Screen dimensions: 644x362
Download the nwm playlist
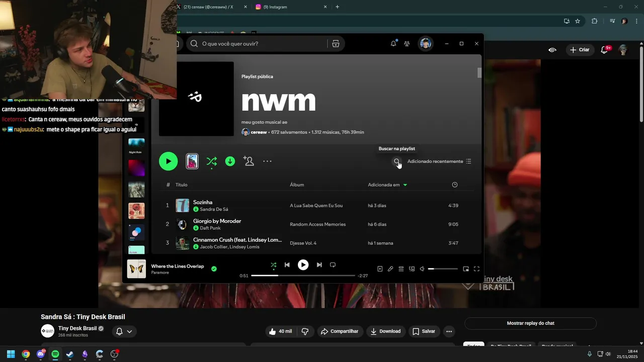click(x=230, y=161)
